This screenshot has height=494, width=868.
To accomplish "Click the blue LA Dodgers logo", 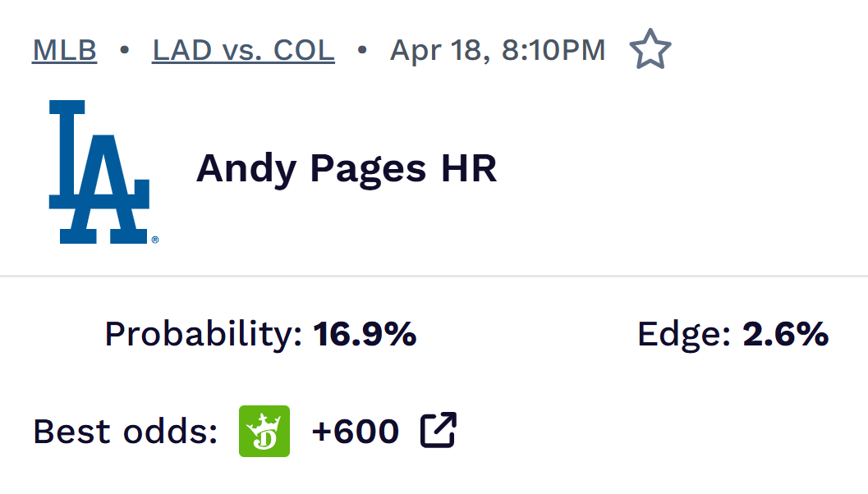I will click(99, 172).
